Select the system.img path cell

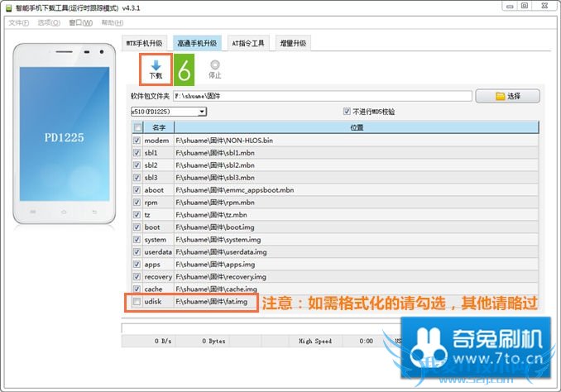(357, 239)
